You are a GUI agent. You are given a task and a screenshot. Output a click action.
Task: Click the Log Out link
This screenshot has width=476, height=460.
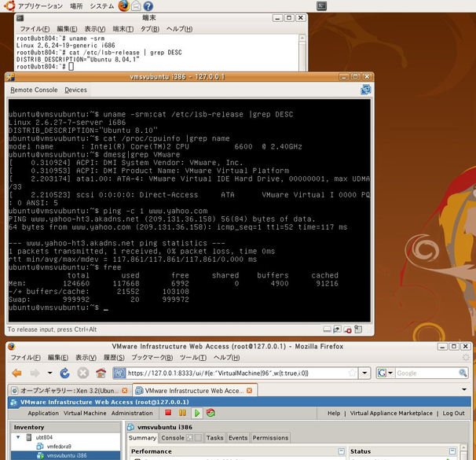[453, 413]
